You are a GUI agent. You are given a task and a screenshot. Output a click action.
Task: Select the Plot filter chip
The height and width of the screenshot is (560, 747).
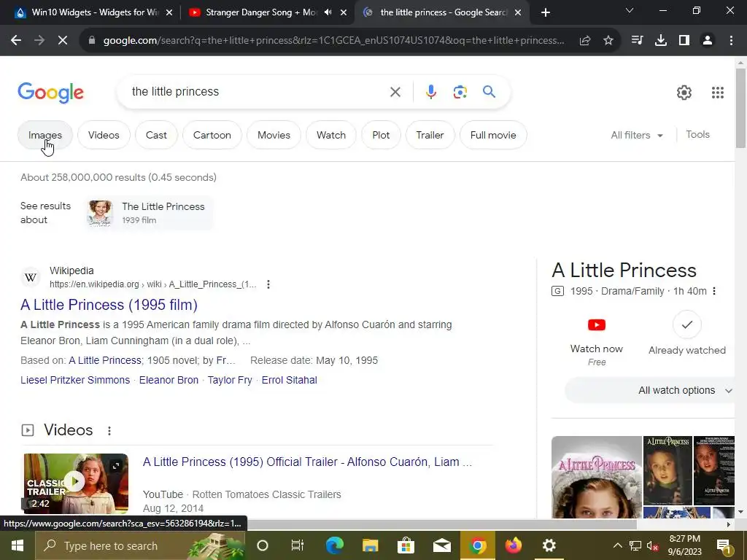point(381,135)
